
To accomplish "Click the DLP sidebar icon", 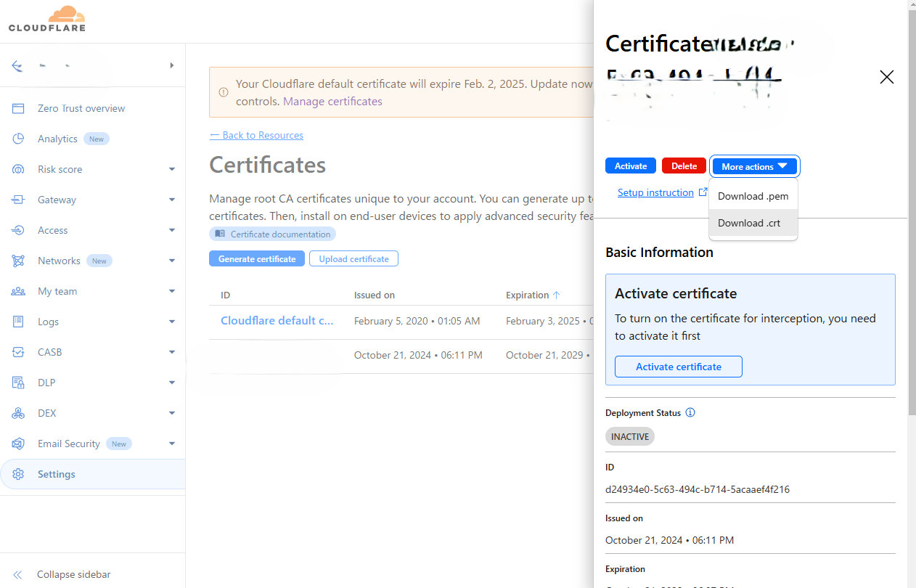I will click(x=18, y=383).
